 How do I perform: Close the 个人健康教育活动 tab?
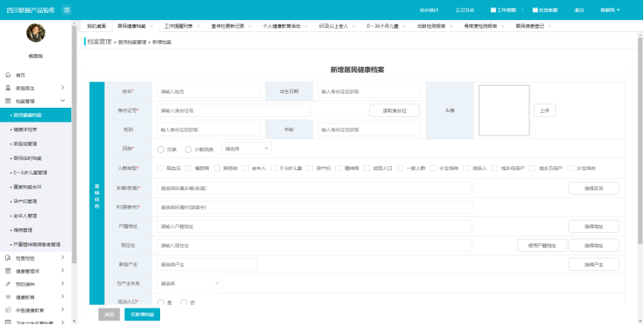pyautogui.click(x=306, y=26)
